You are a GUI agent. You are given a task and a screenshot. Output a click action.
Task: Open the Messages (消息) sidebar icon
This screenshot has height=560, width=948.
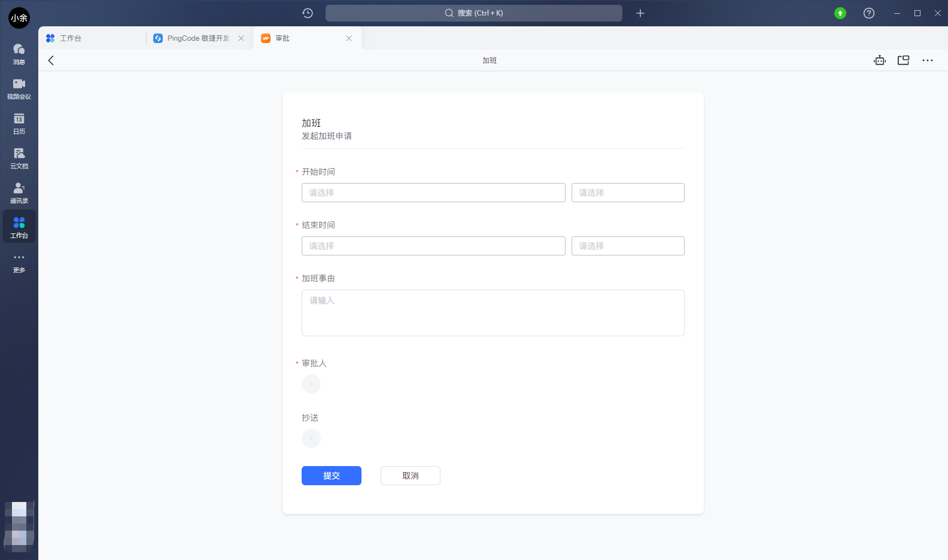click(19, 53)
